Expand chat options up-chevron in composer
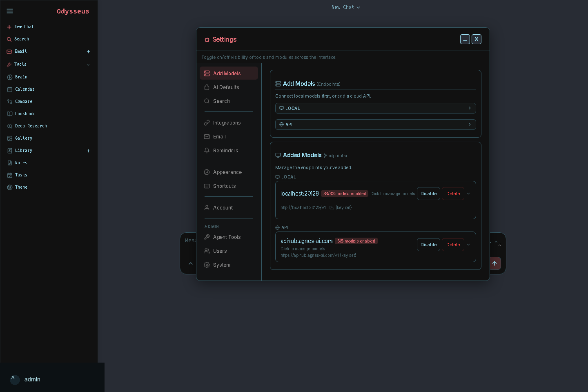 pos(190,263)
